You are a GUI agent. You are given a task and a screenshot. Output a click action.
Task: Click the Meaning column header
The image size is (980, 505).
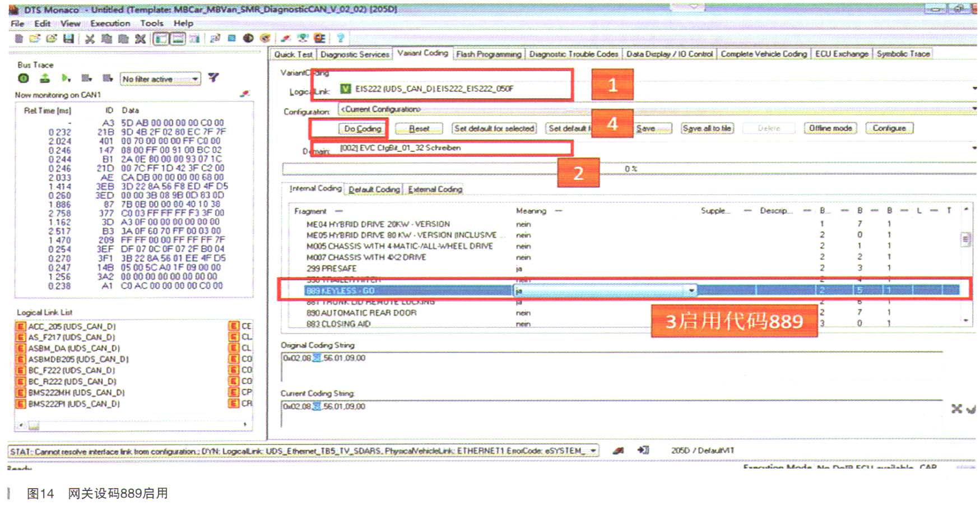[531, 211]
